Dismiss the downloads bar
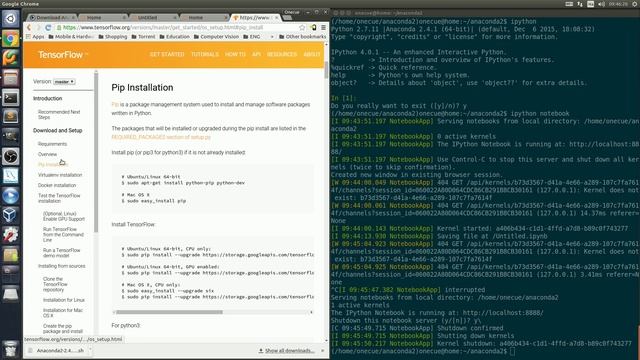Screen dimensions: 640x360 [x=322, y=351]
